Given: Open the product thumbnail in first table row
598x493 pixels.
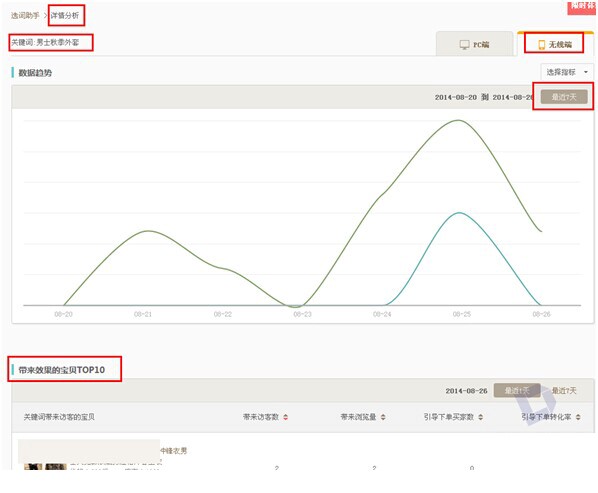Looking at the screenshot, I should pyautogui.click(x=45, y=467).
